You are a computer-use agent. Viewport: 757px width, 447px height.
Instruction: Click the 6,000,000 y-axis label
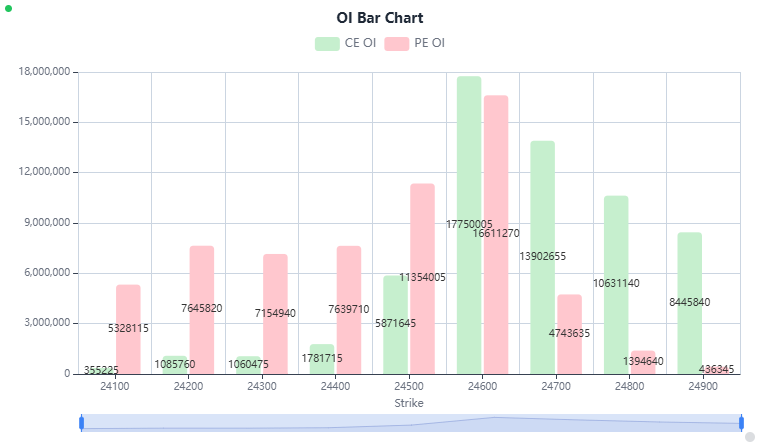(x=47, y=273)
